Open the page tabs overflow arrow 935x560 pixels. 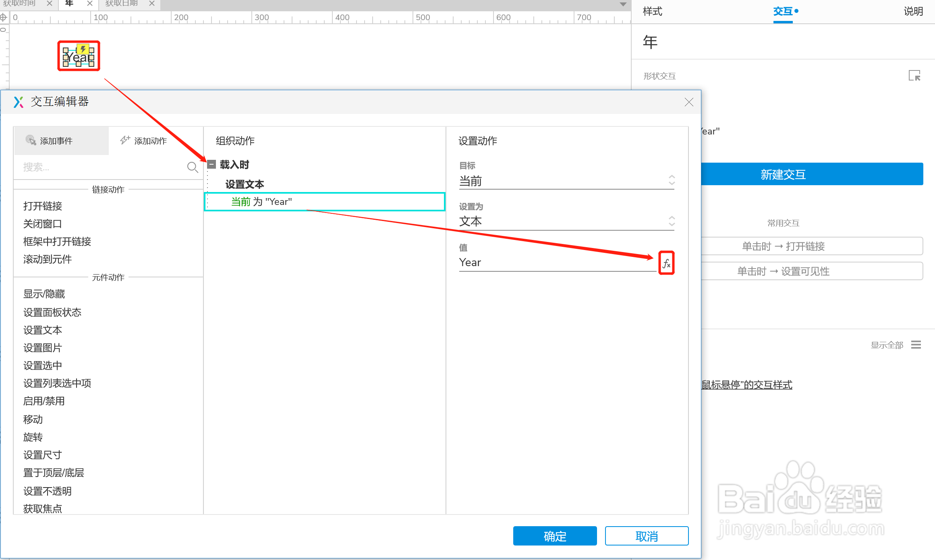pos(623,4)
